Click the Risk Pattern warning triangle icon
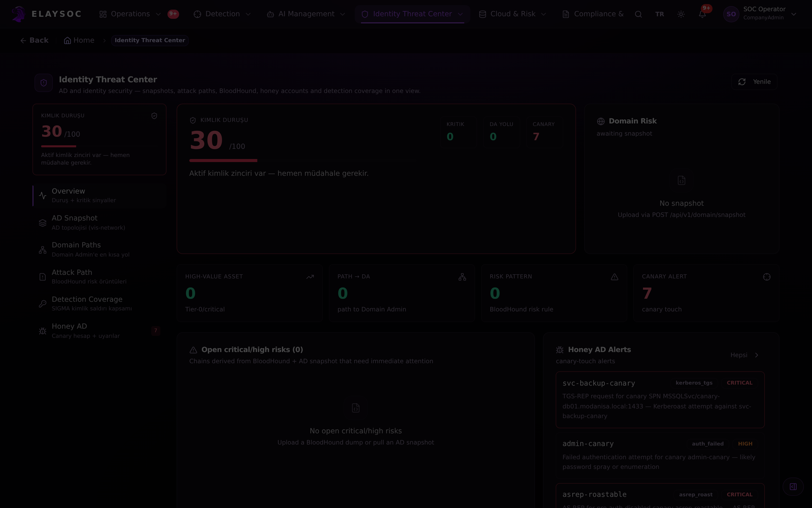 coord(614,277)
